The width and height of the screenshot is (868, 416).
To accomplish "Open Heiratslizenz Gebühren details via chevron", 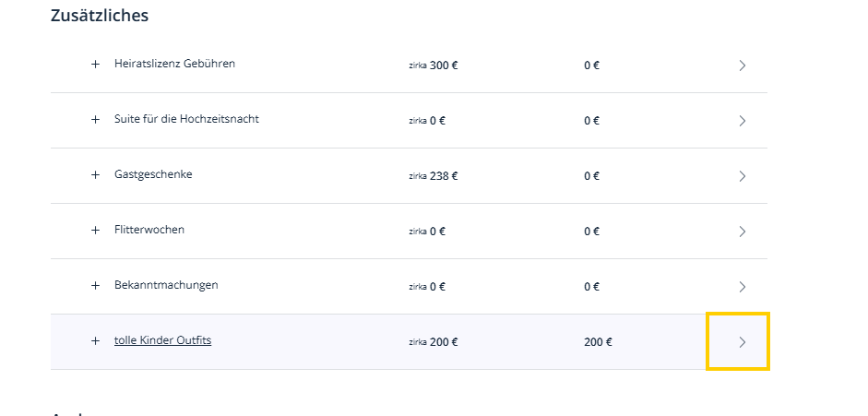I will pyautogui.click(x=743, y=65).
